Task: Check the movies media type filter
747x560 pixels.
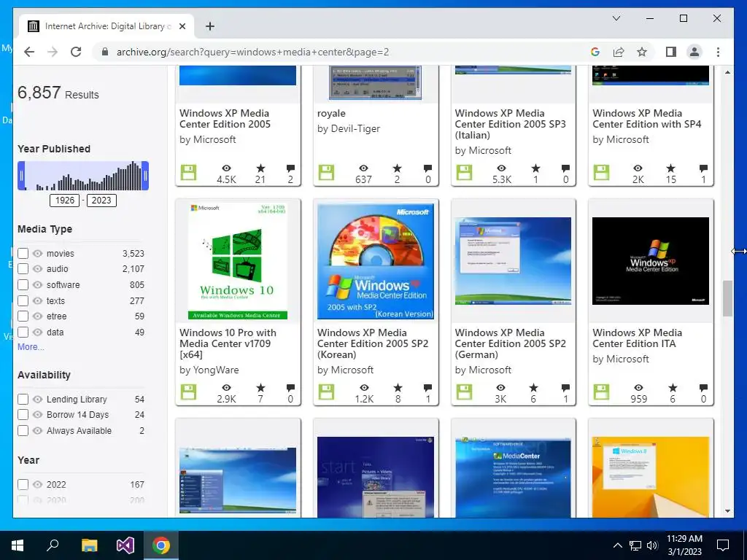Action: [x=23, y=253]
